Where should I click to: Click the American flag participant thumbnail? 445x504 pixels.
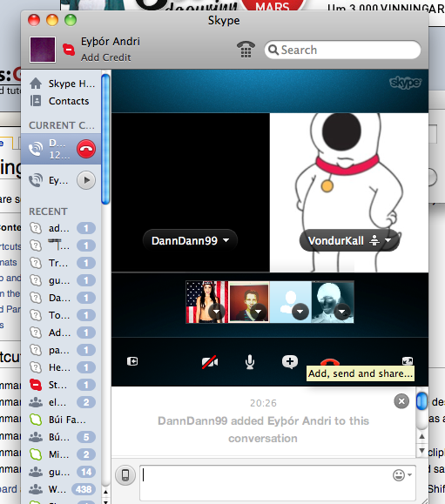tap(206, 302)
